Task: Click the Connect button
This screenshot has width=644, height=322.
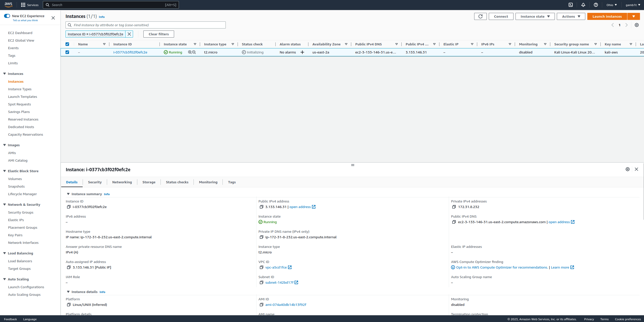Action: coord(501,16)
